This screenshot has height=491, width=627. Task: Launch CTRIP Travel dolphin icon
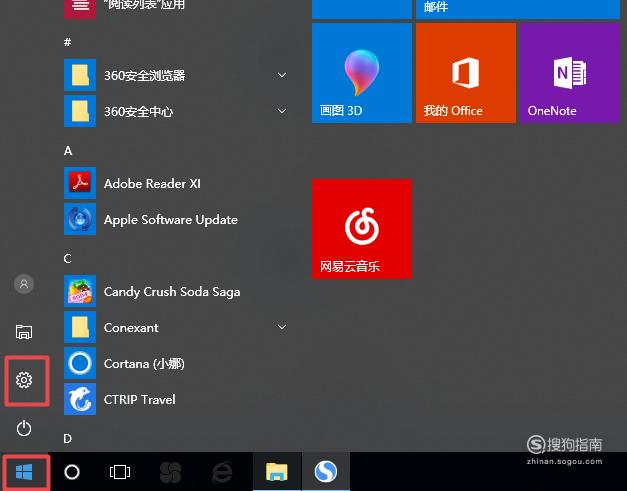click(80, 399)
